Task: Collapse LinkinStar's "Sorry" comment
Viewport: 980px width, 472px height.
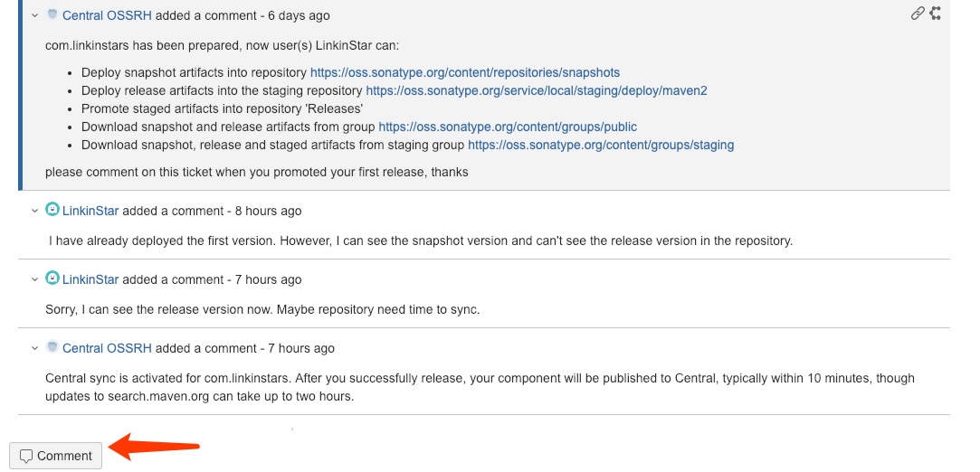Action: [34, 279]
